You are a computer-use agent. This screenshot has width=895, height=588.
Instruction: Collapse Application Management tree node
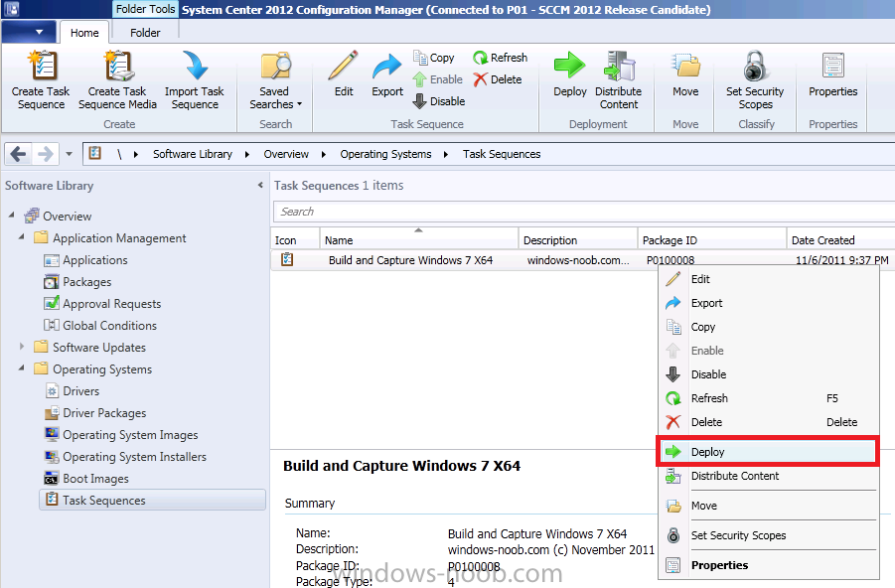click(x=22, y=237)
